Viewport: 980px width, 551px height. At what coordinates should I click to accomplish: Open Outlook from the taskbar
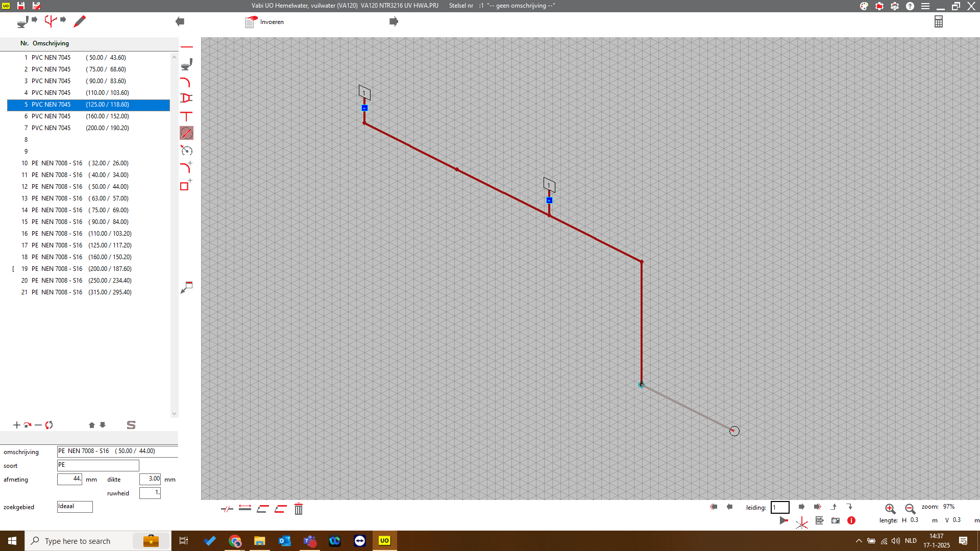point(284,541)
